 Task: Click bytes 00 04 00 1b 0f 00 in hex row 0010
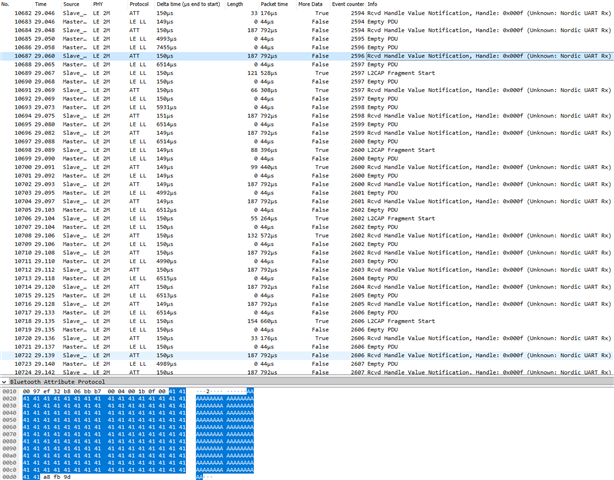click(x=137, y=392)
